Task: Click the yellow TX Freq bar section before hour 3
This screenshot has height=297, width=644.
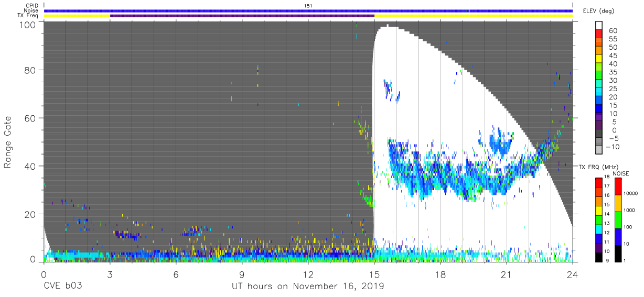Action: (x=77, y=16)
